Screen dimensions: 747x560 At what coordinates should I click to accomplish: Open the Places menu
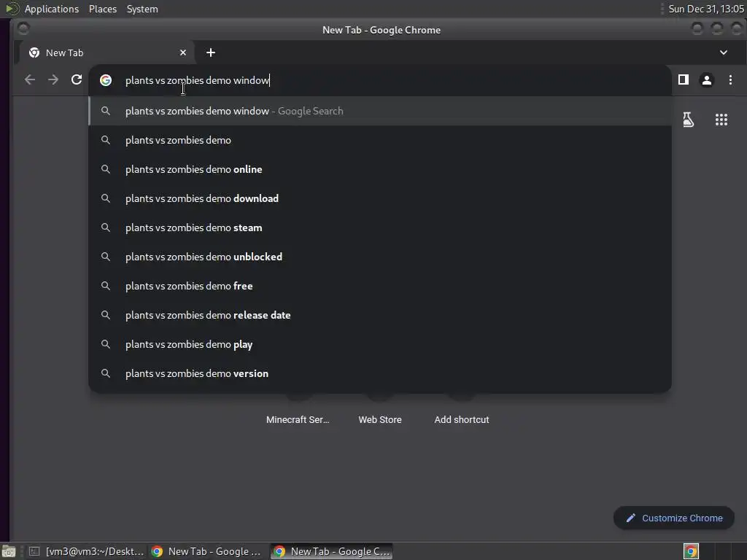coord(102,9)
